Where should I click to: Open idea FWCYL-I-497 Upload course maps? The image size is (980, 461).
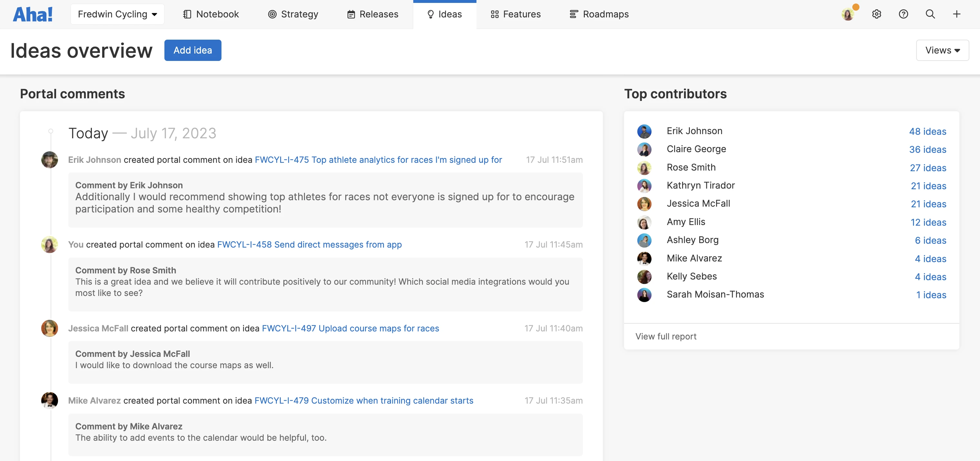tap(350, 328)
